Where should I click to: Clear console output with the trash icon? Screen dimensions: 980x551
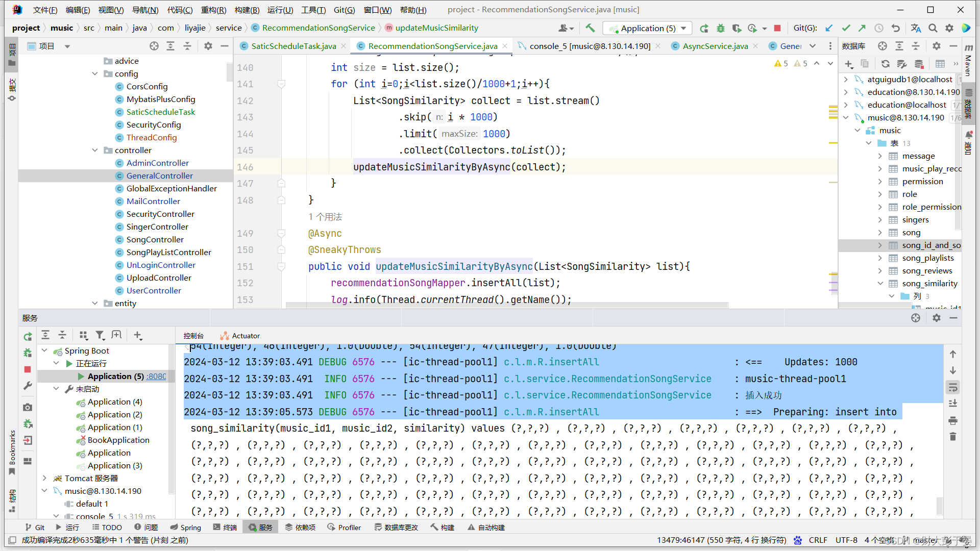coord(952,437)
